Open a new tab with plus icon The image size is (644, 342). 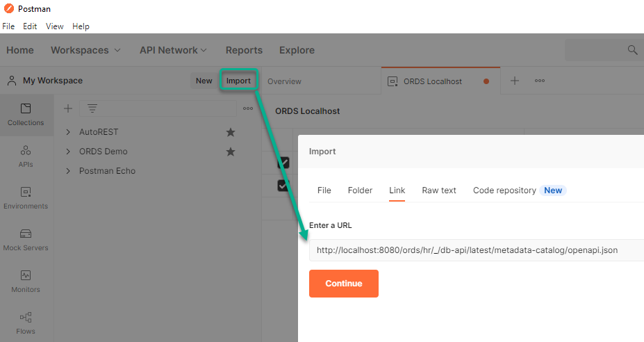coord(515,81)
